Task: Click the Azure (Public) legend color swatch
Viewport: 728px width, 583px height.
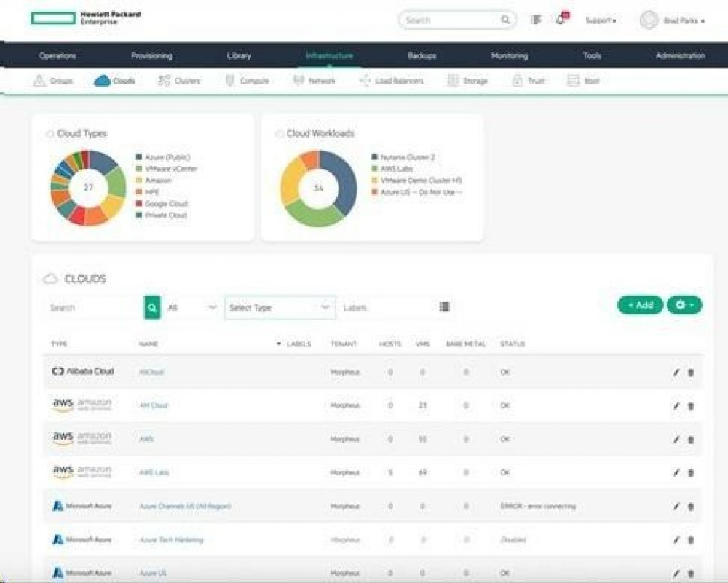Action: click(x=138, y=157)
